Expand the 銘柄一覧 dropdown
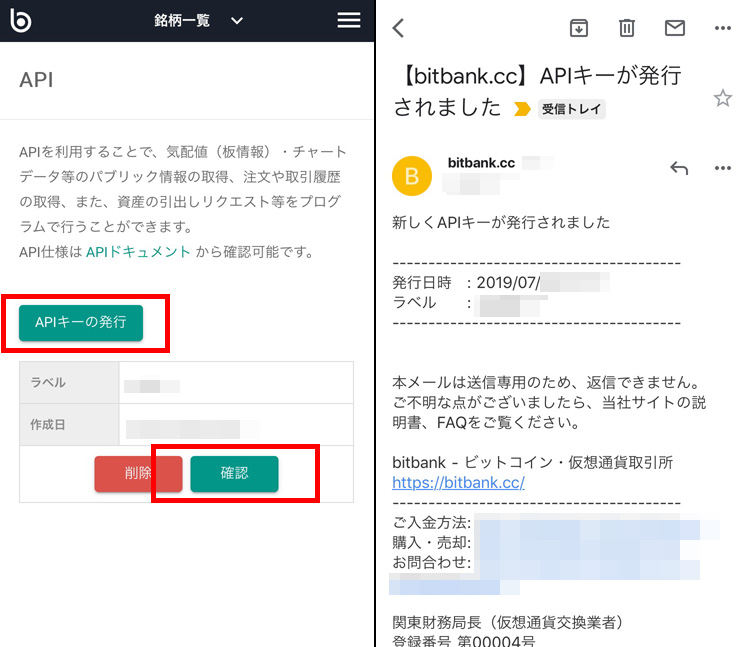 tap(199, 21)
